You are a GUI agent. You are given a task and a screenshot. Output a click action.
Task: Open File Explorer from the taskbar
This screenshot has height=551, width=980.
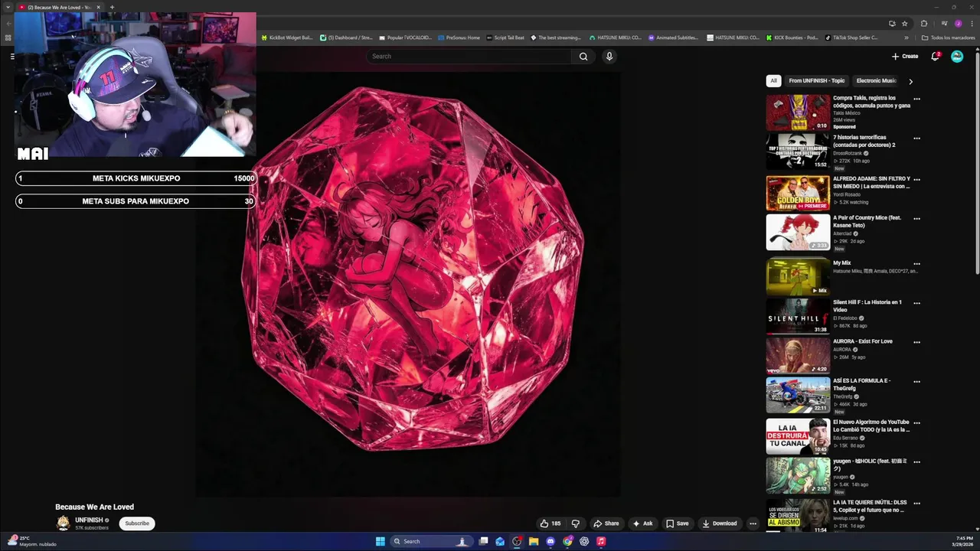[x=534, y=541]
